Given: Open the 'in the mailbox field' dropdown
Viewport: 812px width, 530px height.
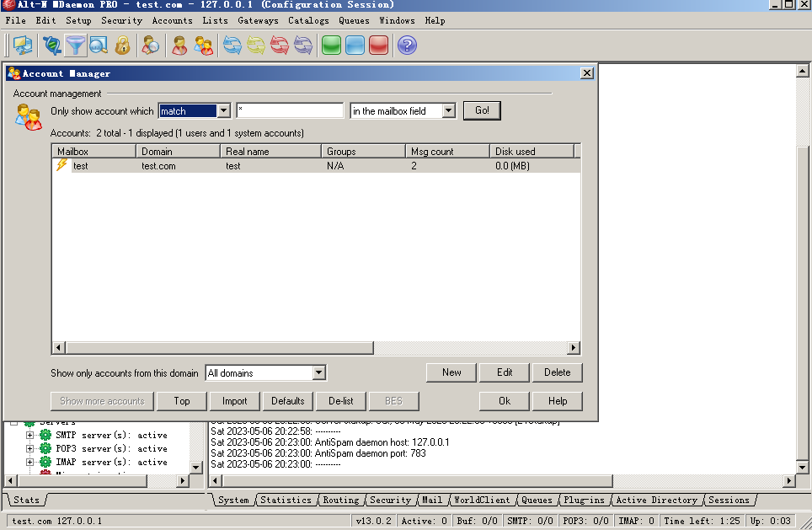Looking at the screenshot, I should (x=448, y=111).
